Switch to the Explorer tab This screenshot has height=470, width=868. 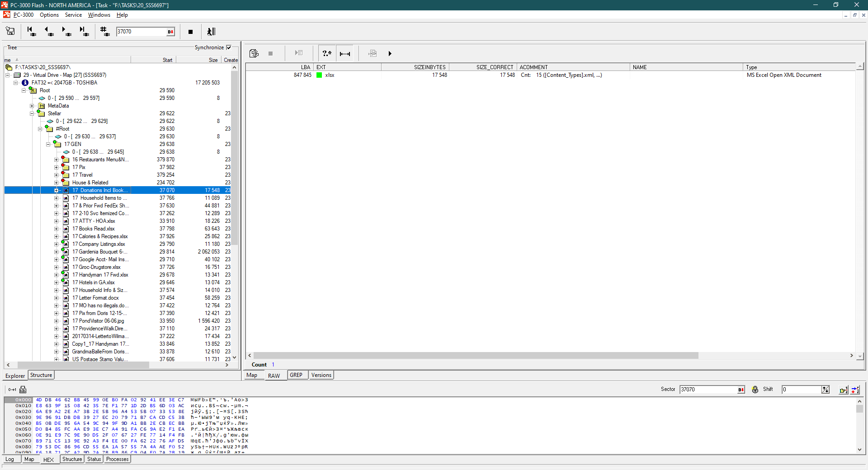(15, 376)
